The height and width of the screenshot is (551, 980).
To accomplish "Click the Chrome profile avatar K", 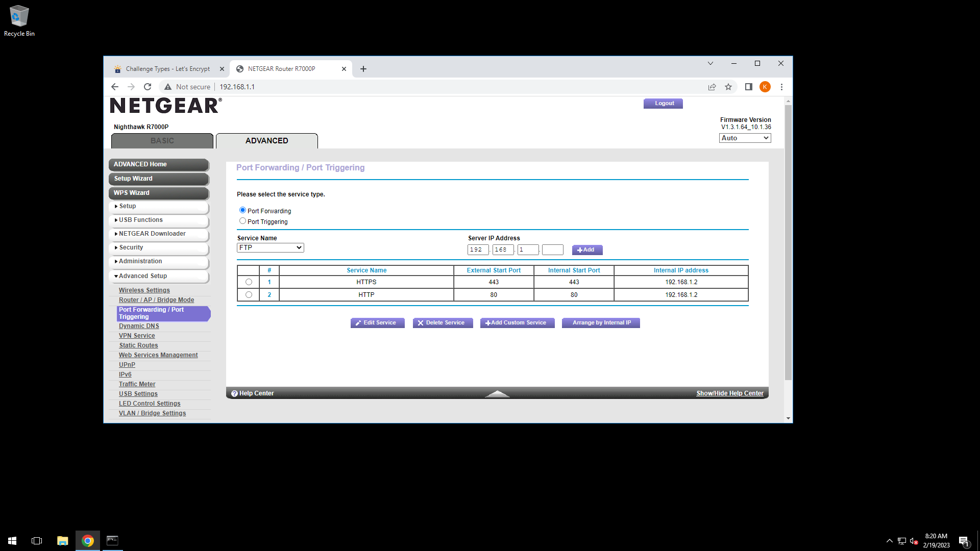I will (x=765, y=87).
